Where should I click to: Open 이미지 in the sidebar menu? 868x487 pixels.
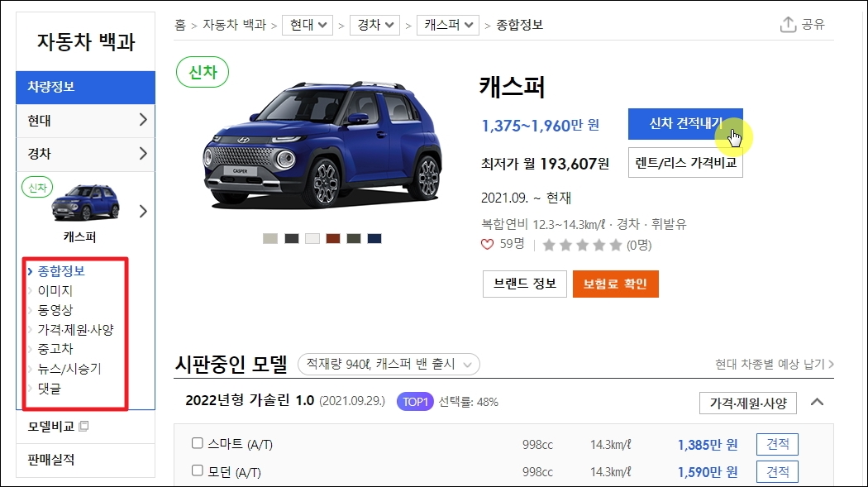click(55, 290)
